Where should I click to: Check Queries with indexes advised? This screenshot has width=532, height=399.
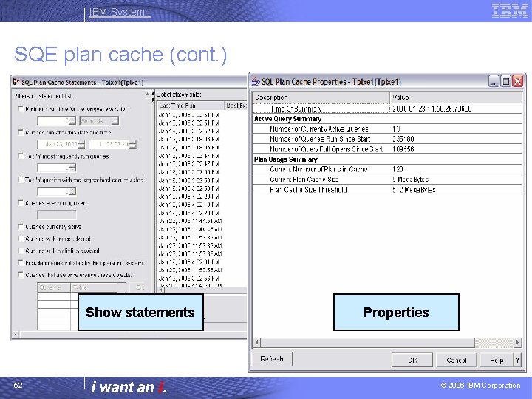(21, 239)
